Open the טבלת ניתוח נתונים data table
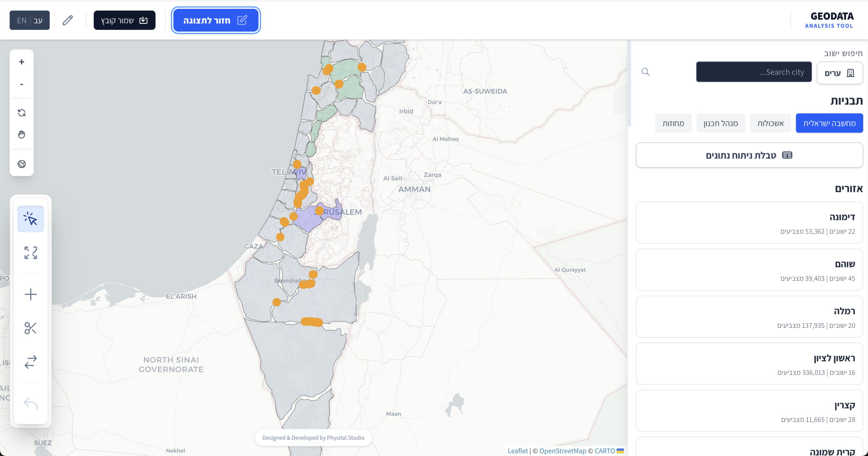 coord(749,155)
